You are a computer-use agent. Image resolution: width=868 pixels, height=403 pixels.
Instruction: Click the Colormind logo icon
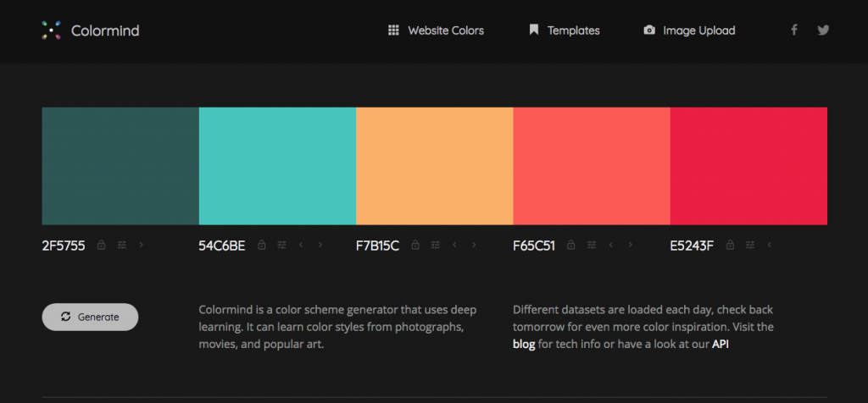(x=51, y=30)
